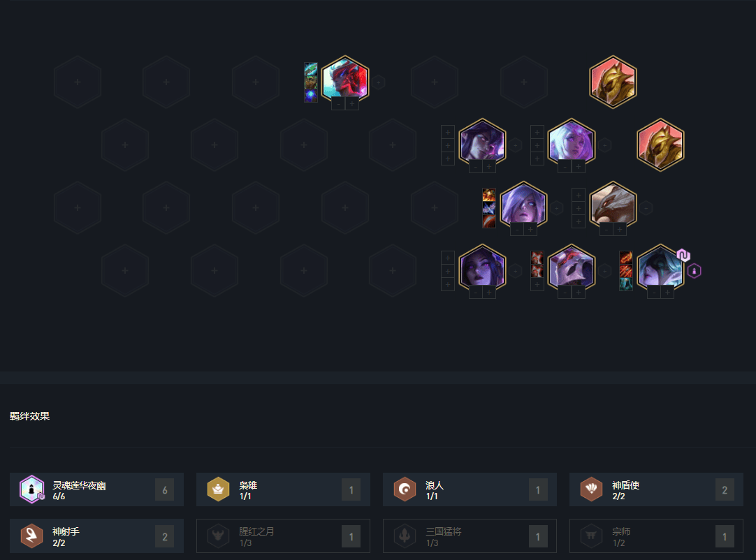Open the 浪人 trait card
This screenshot has height=560, width=756.
point(470,489)
